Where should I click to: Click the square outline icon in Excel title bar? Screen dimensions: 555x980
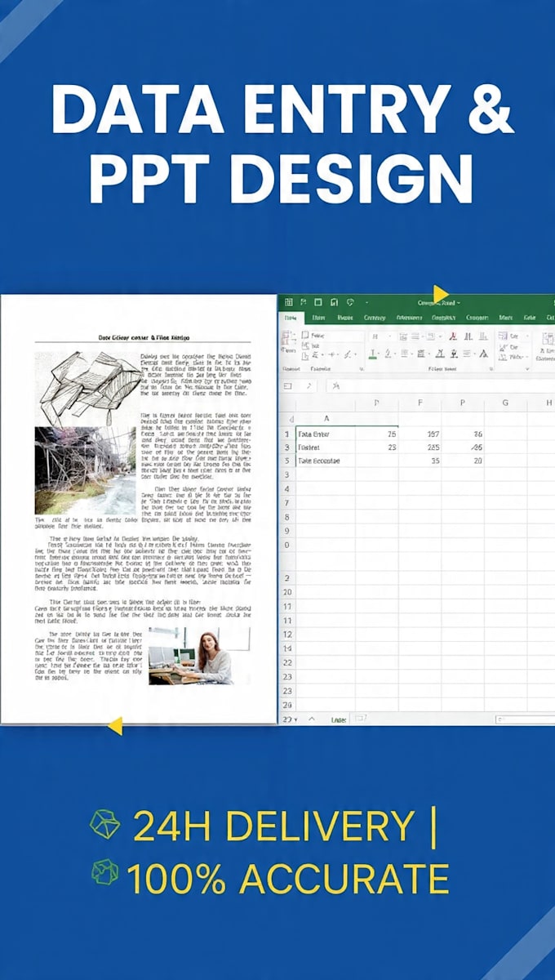(x=317, y=301)
